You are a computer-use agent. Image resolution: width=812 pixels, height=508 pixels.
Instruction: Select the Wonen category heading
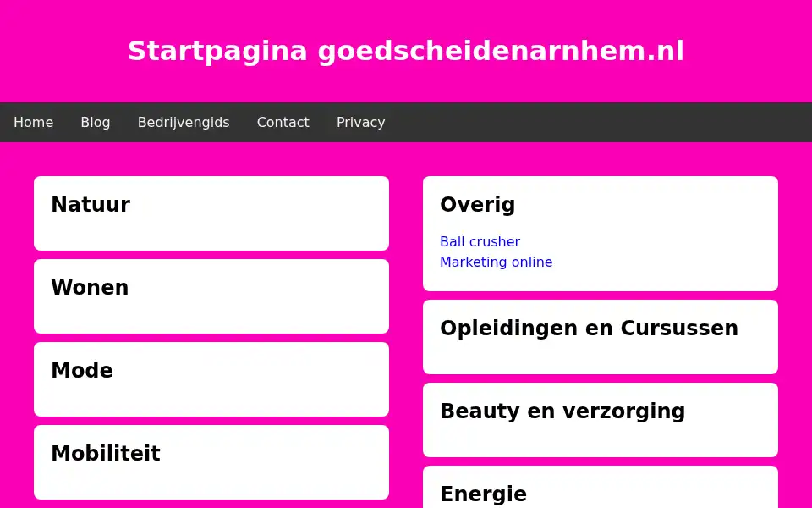(90, 287)
